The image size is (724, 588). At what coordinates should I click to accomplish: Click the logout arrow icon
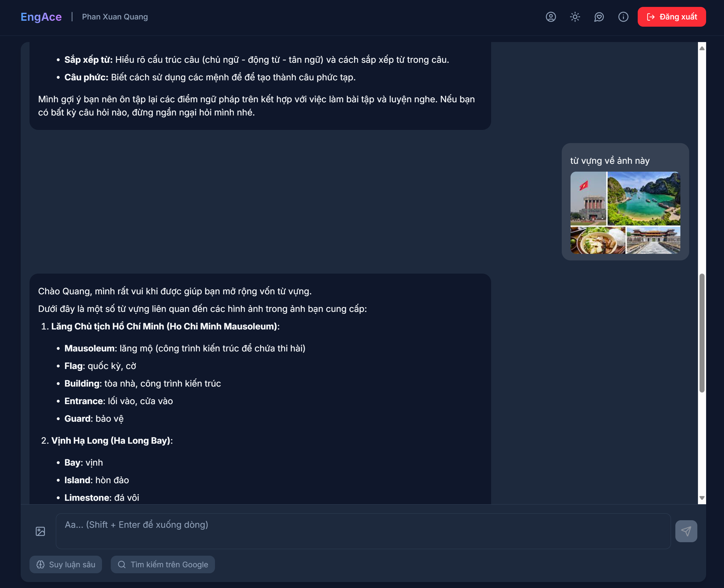point(651,17)
